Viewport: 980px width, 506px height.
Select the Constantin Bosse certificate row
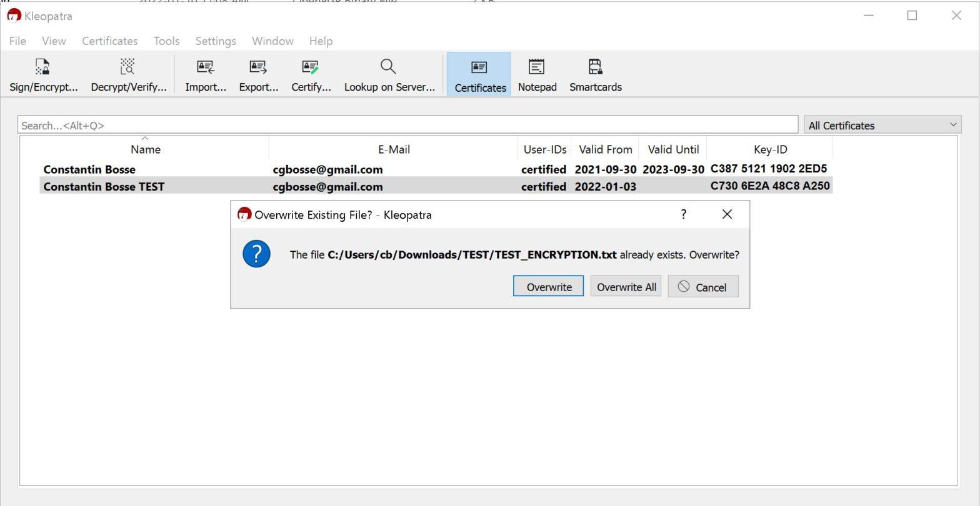pyautogui.click(x=436, y=169)
